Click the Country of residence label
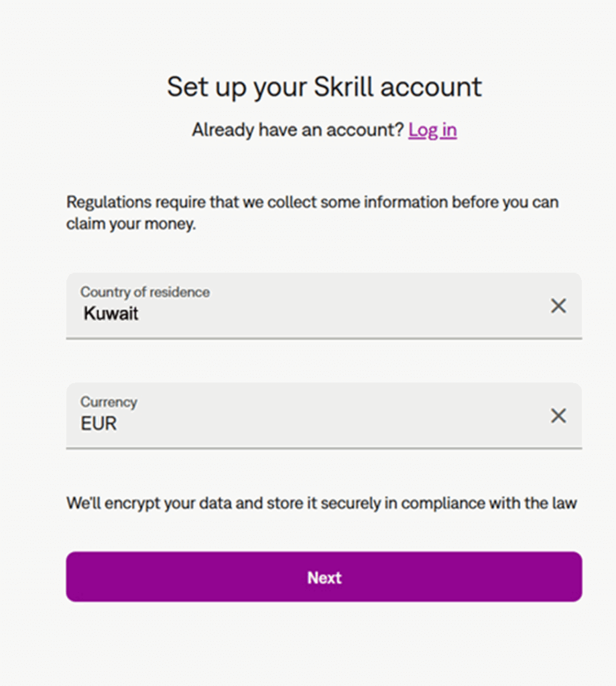This screenshot has width=616, height=686. [145, 292]
